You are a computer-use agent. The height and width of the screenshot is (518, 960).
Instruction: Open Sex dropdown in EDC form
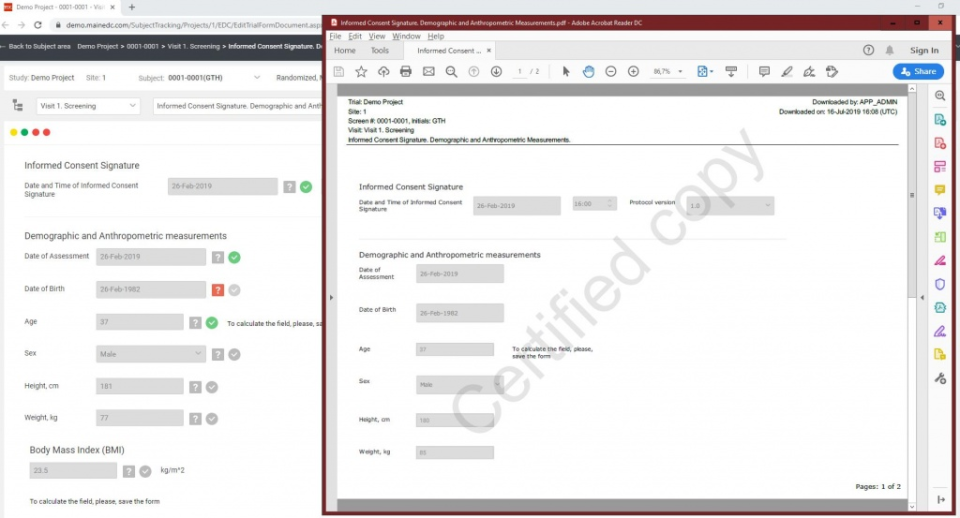151,354
